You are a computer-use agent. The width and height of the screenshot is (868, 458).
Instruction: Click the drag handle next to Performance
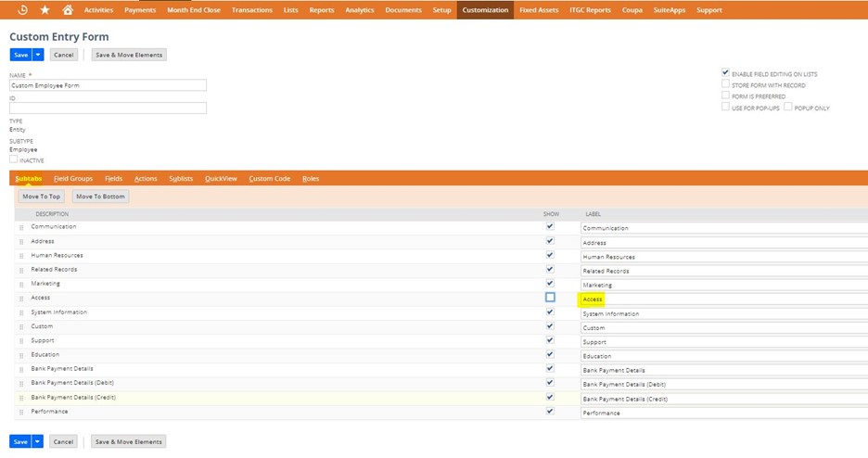pos(21,413)
